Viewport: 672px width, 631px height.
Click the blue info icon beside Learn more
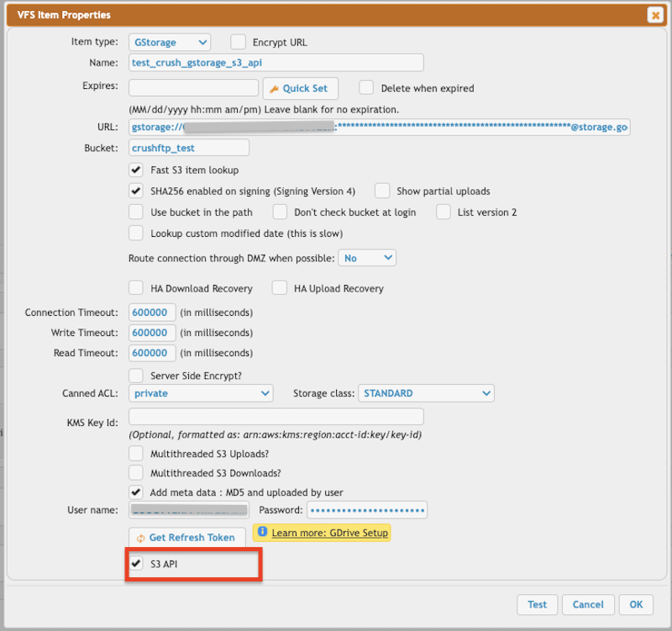click(262, 532)
